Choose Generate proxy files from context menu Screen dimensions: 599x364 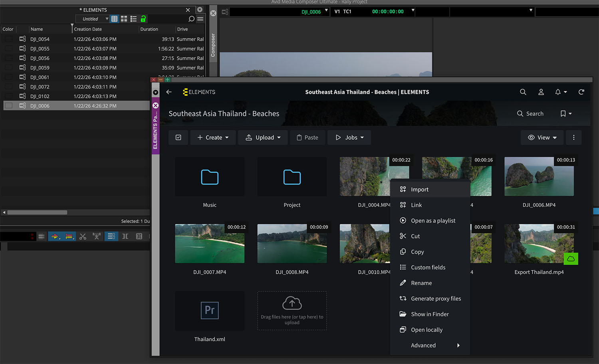click(435, 299)
